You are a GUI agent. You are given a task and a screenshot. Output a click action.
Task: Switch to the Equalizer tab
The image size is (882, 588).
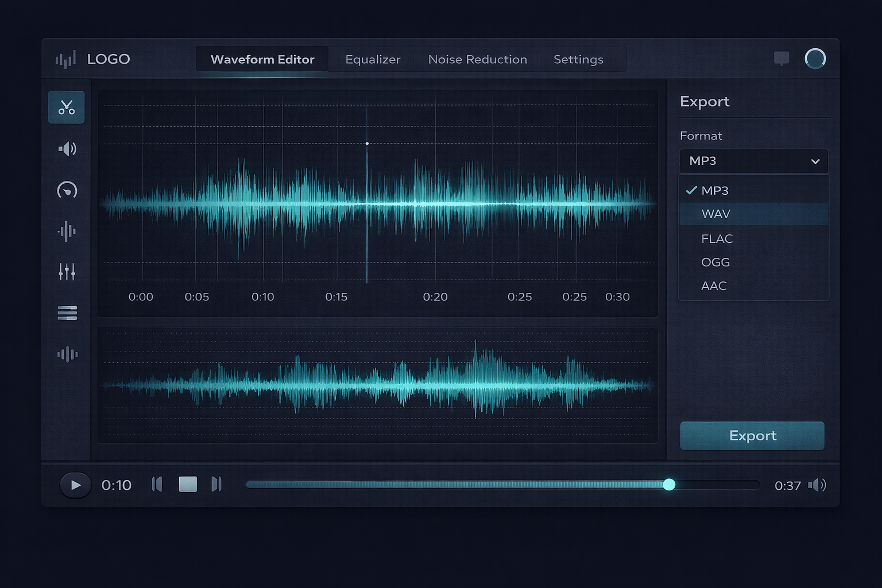click(373, 59)
